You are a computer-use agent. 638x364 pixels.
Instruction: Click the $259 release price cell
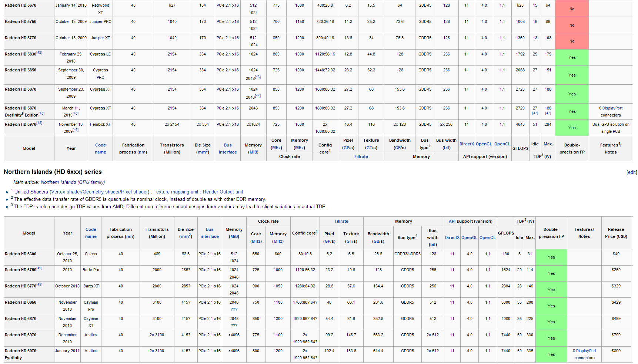coord(616,273)
